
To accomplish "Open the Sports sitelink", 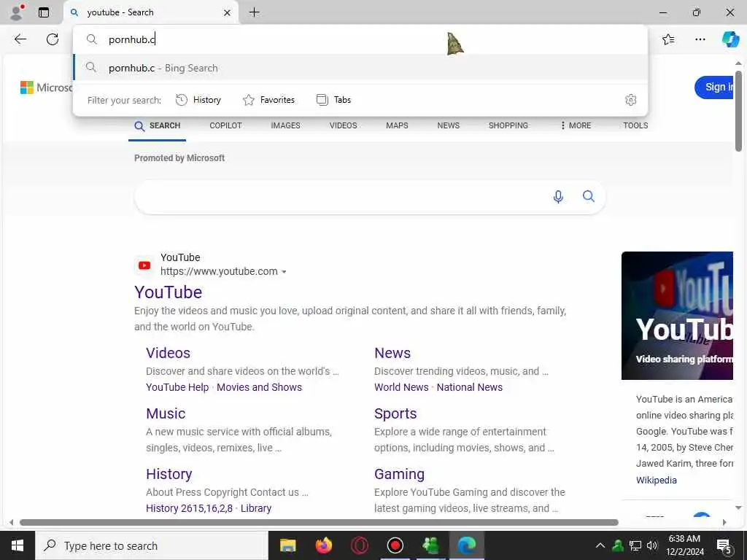I will point(395,413).
